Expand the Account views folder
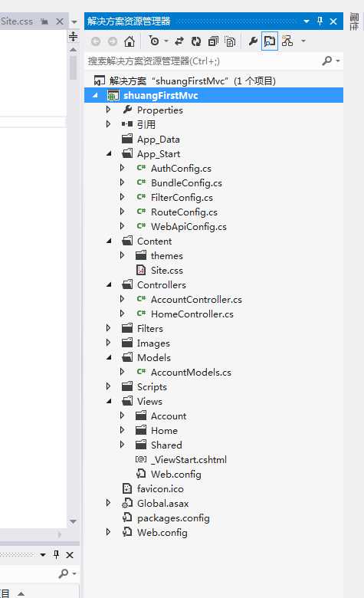 (122, 416)
